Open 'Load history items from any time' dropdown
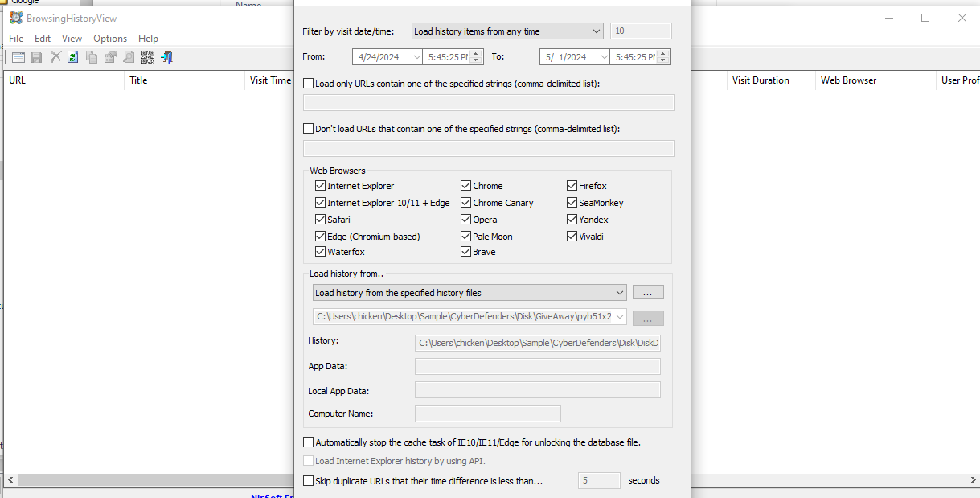Screen dimensions: 980x498 pyautogui.click(x=506, y=31)
